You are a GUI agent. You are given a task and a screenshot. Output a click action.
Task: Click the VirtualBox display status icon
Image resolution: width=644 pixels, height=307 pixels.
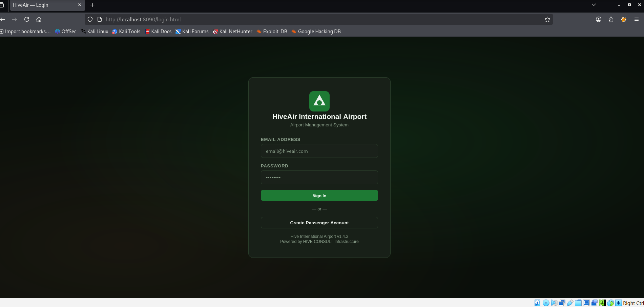tap(586, 303)
